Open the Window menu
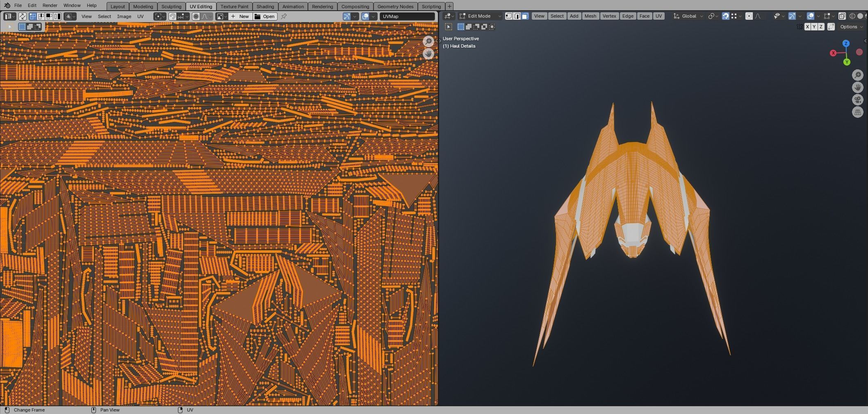The width and height of the screenshot is (868, 414). [x=72, y=5]
